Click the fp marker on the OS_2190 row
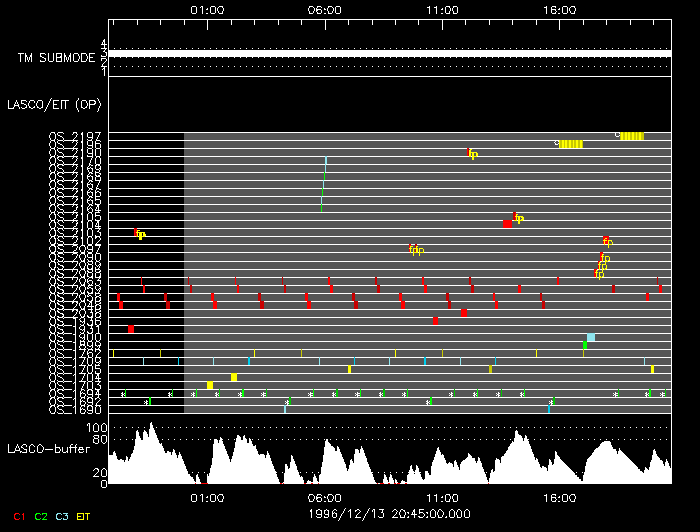The height and width of the screenshot is (532, 700). [x=473, y=153]
